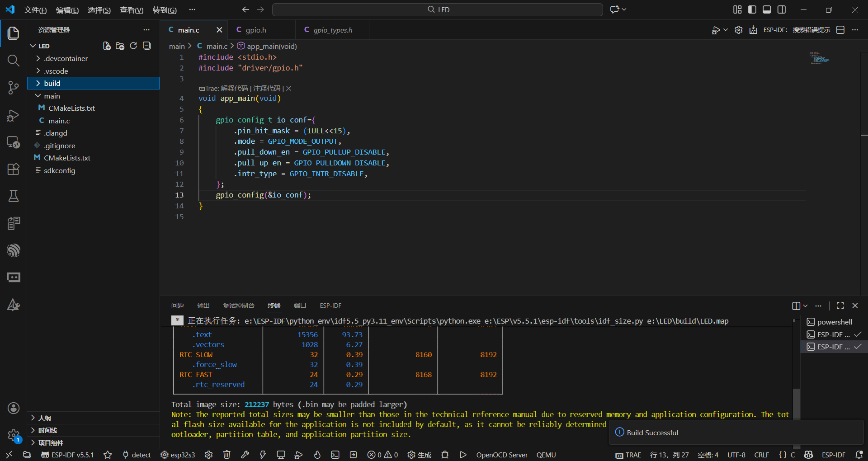Click OpenOCD Server in status bar
The width and height of the screenshot is (868, 461).
502,455
